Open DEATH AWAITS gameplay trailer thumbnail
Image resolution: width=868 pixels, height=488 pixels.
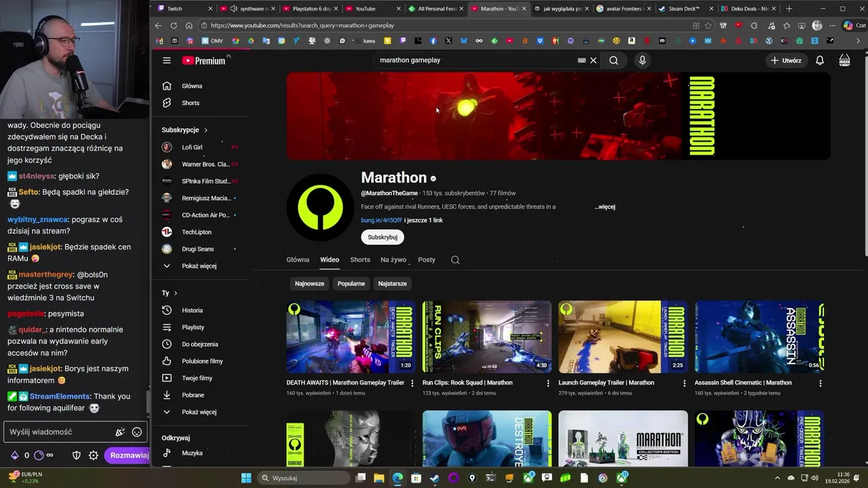[x=351, y=337]
